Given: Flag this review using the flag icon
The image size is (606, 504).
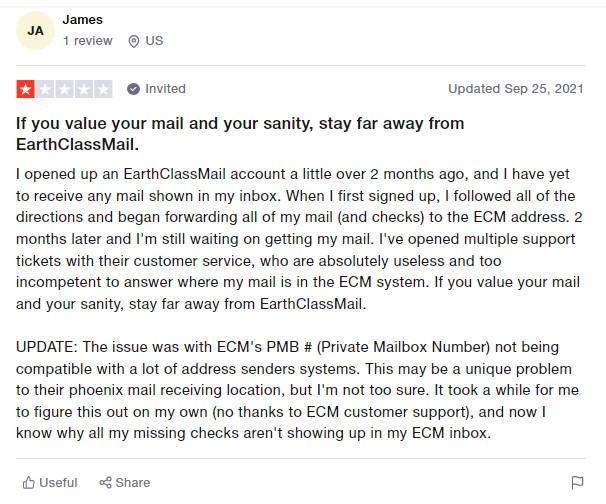Looking at the screenshot, I should click(x=577, y=483).
